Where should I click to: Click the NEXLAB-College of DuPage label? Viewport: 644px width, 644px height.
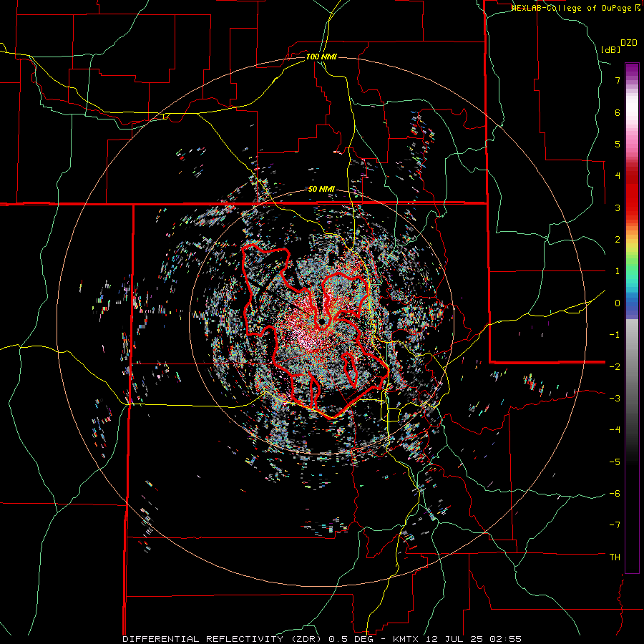[x=571, y=8]
